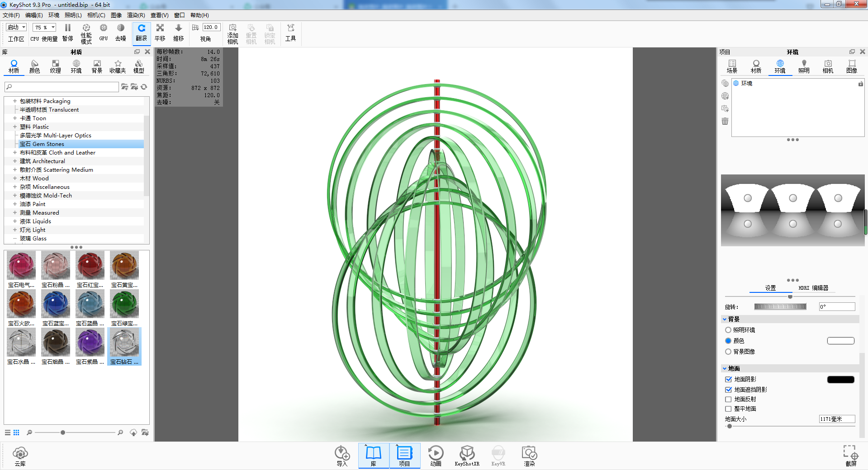Launch the KeyShotXR wizard

467,456
